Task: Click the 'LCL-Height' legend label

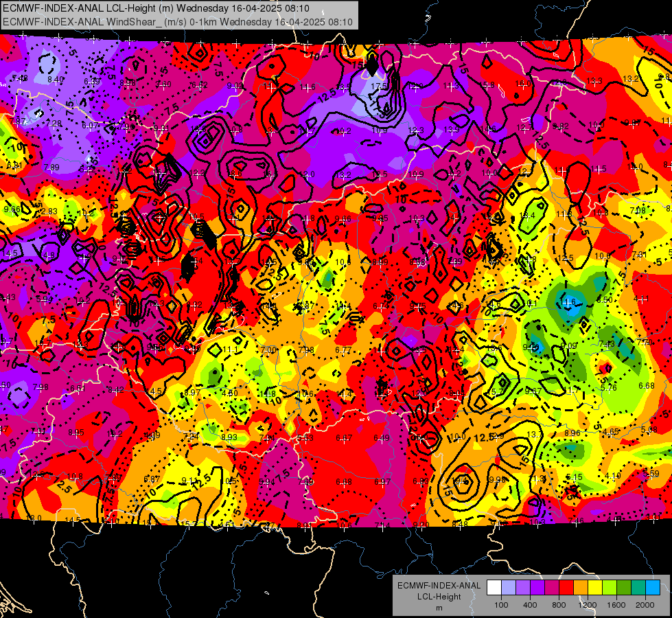Action: 439,597
